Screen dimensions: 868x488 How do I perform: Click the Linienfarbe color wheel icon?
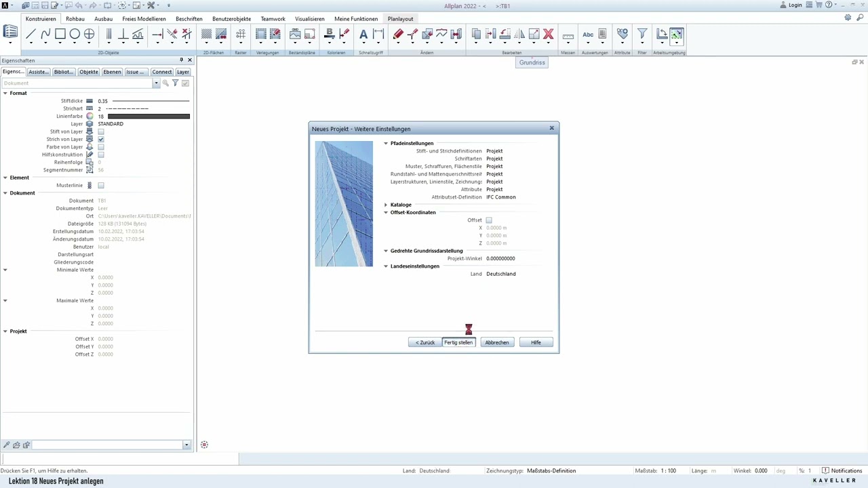coord(90,116)
